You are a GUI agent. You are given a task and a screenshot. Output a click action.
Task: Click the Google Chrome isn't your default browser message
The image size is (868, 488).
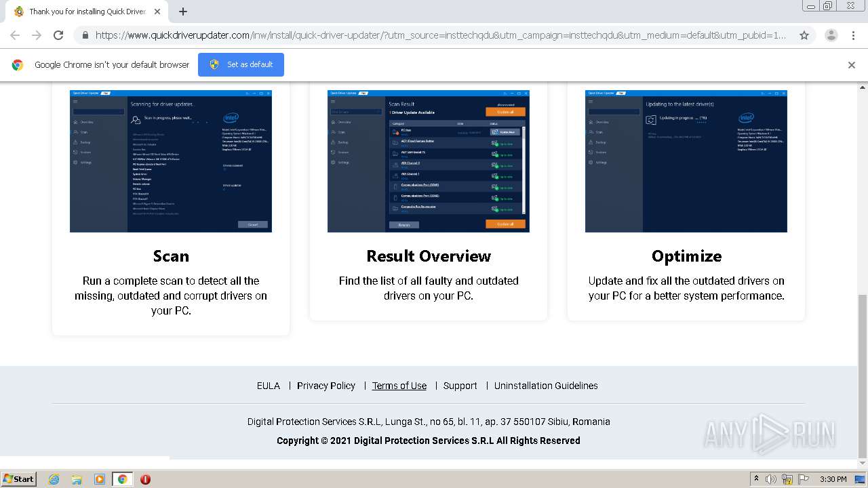(112, 64)
